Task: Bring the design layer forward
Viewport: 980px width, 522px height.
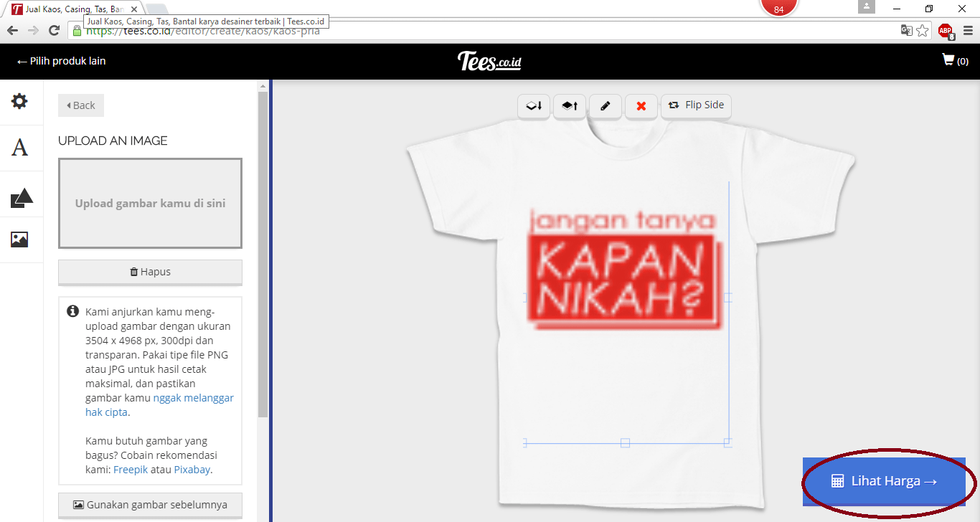Action: pos(569,105)
